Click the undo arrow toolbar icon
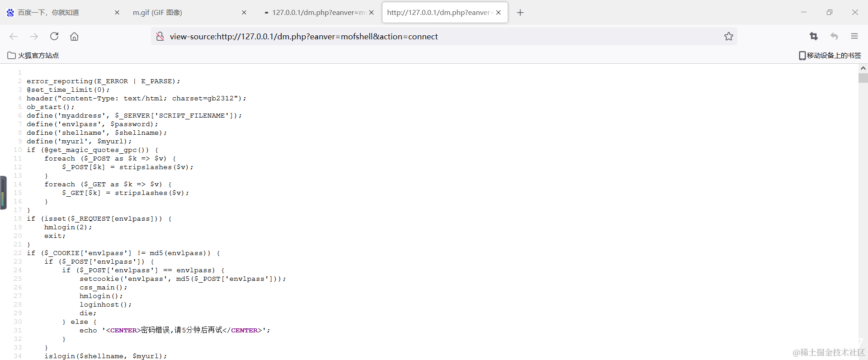The width and height of the screenshot is (868, 360). pyautogui.click(x=834, y=37)
